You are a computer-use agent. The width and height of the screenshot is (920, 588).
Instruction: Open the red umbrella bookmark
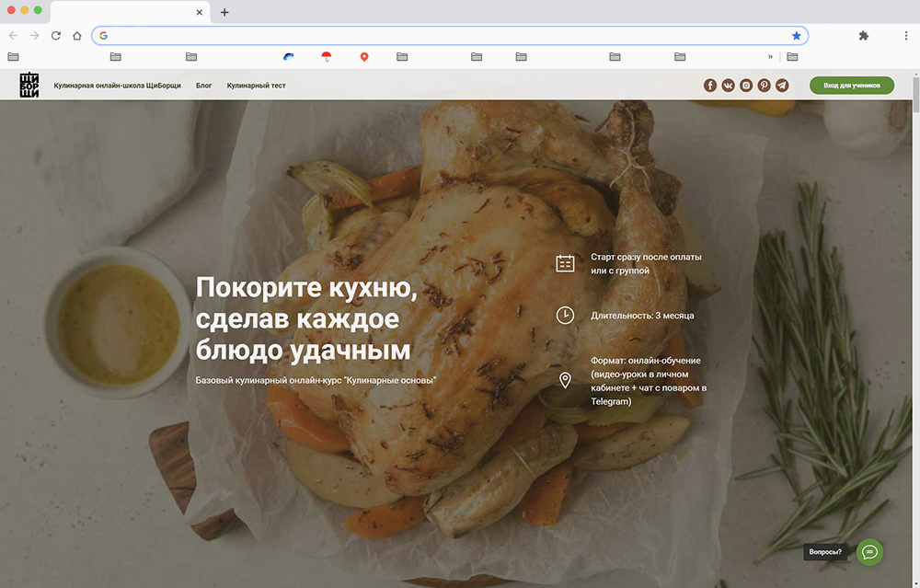(x=327, y=56)
